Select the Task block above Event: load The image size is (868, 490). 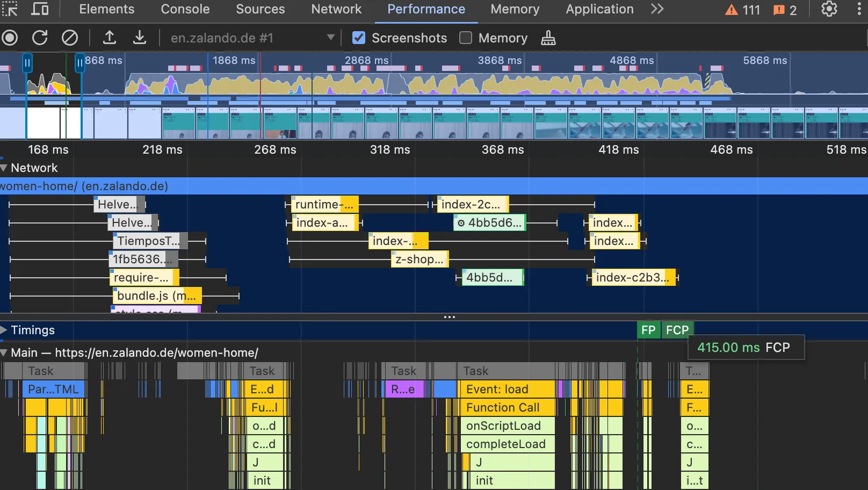(507, 371)
